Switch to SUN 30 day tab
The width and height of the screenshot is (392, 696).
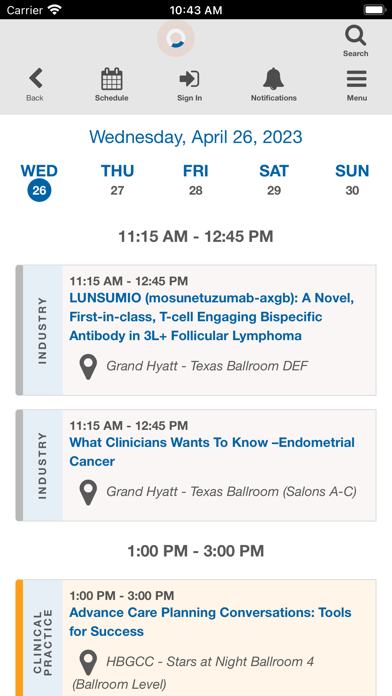352,182
